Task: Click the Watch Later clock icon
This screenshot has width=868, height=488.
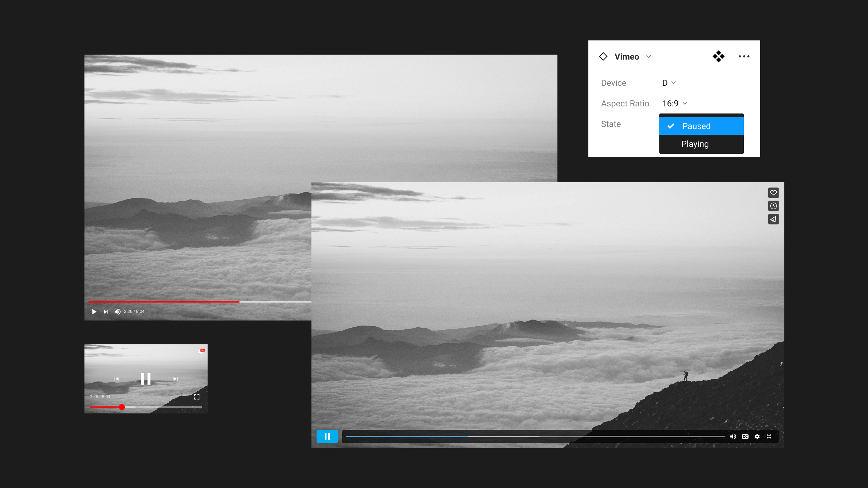Action: pos(773,206)
